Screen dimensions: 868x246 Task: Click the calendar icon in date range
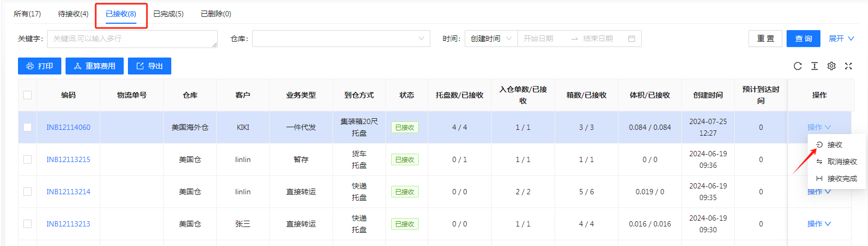tap(631, 39)
